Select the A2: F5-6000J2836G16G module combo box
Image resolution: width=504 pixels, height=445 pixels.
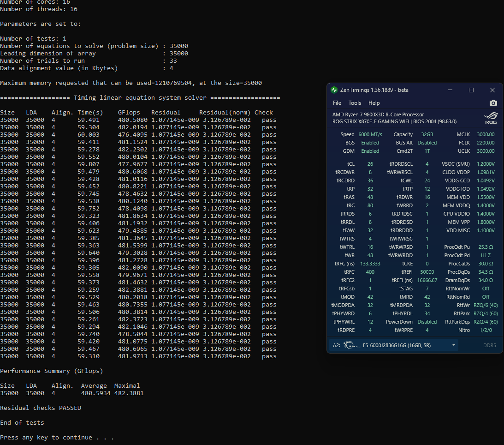pyautogui.click(x=394, y=345)
